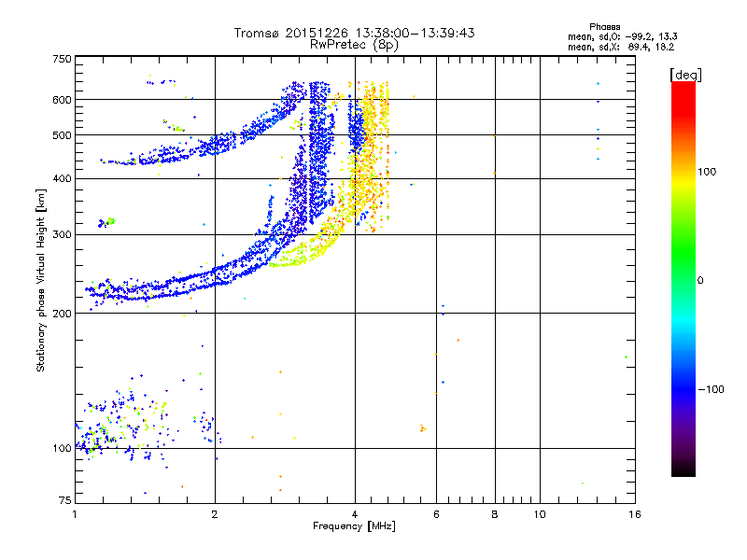747x560 pixels.
Task: Click the y-axis label '400'
Action: click(62, 178)
